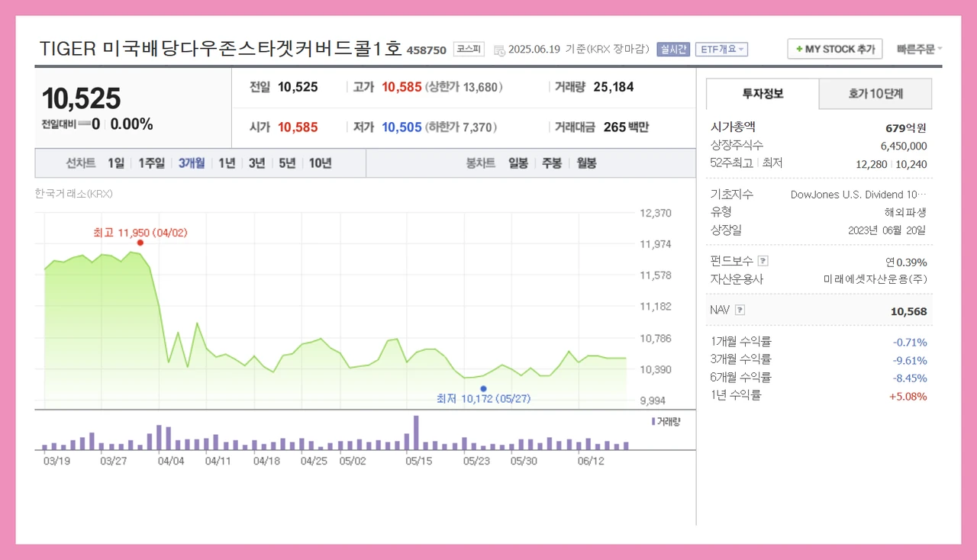Select the 10년 line chart period
This screenshot has width=977, height=560.
click(x=321, y=163)
